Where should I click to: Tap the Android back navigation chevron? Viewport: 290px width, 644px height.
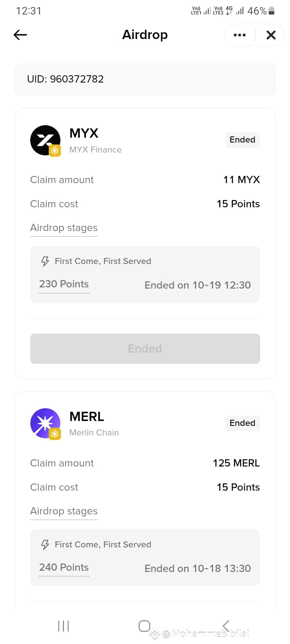(x=226, y=626)
